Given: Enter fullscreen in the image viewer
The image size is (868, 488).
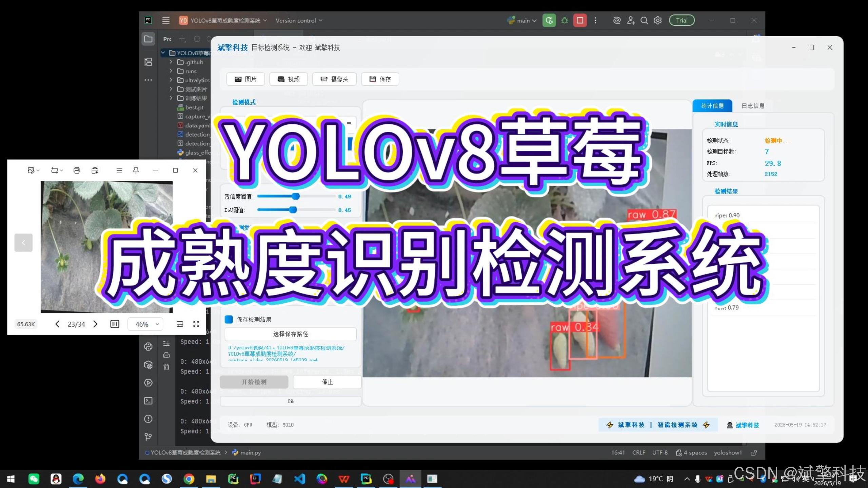Looking at the screenshot, I should 196,324.
